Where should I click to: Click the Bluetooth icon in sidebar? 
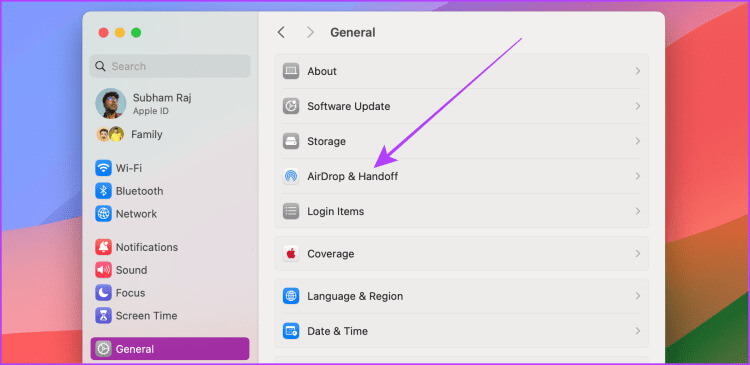[x=103, y=191]
